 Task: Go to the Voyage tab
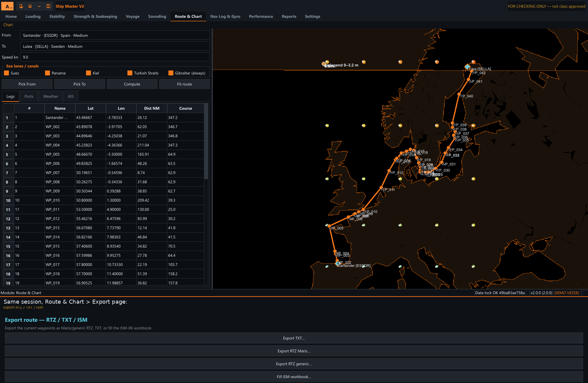[133, 17]
